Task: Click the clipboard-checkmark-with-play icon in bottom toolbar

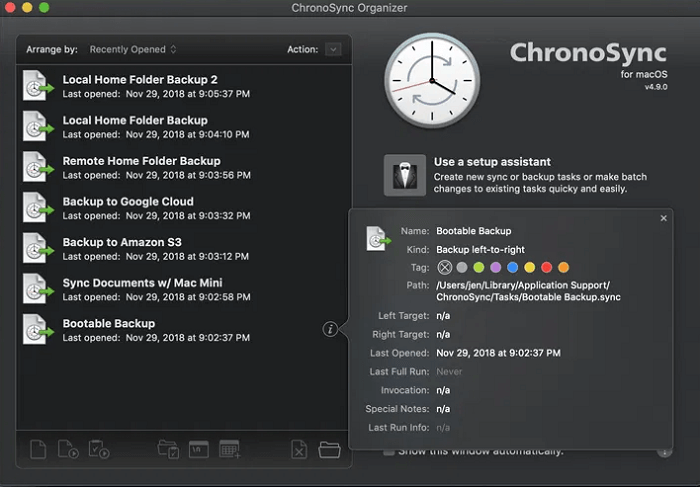Action: click(99, 449)
